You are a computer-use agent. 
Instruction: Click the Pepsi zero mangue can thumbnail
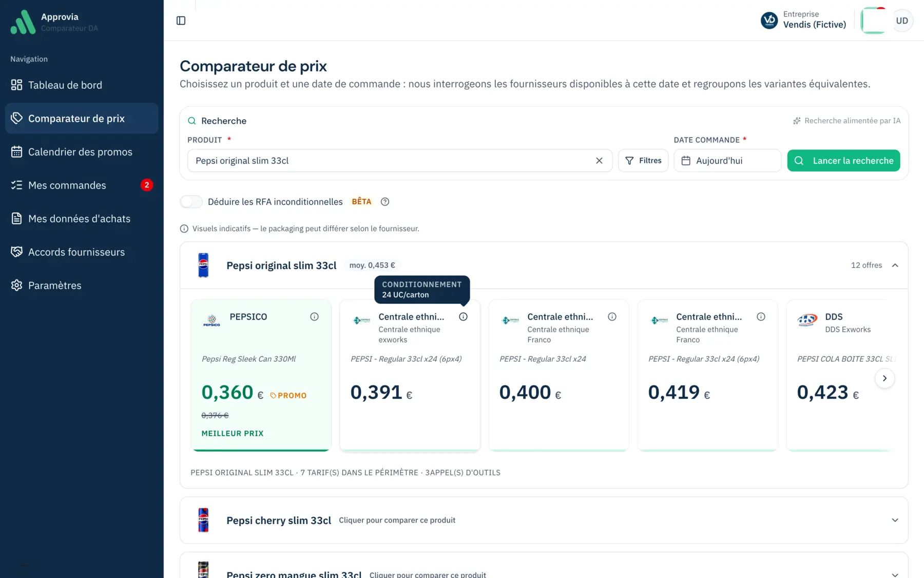(x=203, y=570)
